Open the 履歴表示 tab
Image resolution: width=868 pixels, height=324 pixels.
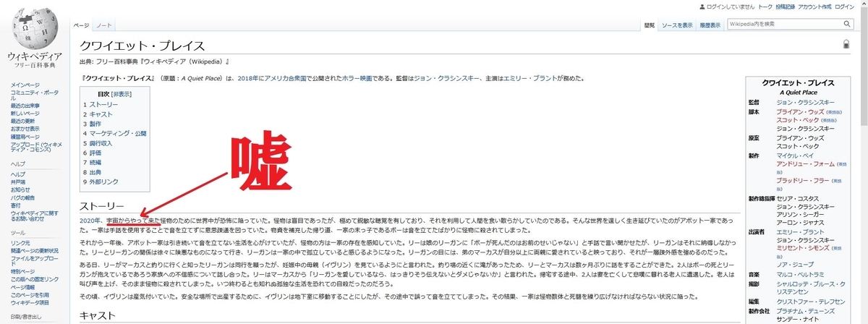point(710,25)
